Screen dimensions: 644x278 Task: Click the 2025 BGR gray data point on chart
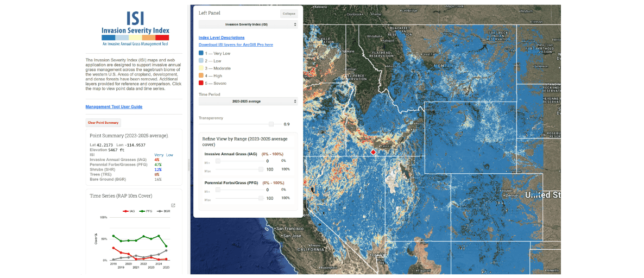tap(166, 250)
